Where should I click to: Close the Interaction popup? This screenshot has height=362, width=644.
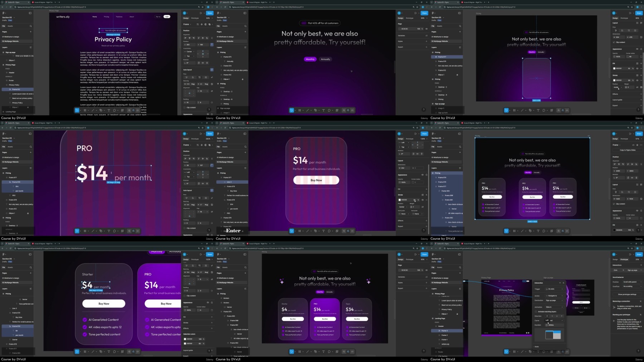[563, 283]
